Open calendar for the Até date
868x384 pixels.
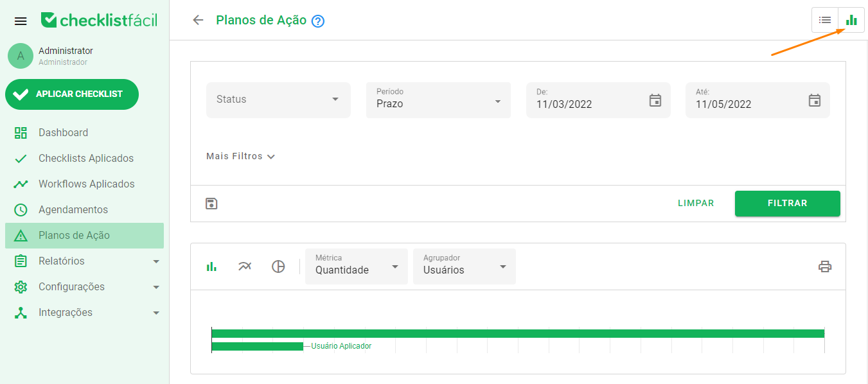(x=815, y=100)
